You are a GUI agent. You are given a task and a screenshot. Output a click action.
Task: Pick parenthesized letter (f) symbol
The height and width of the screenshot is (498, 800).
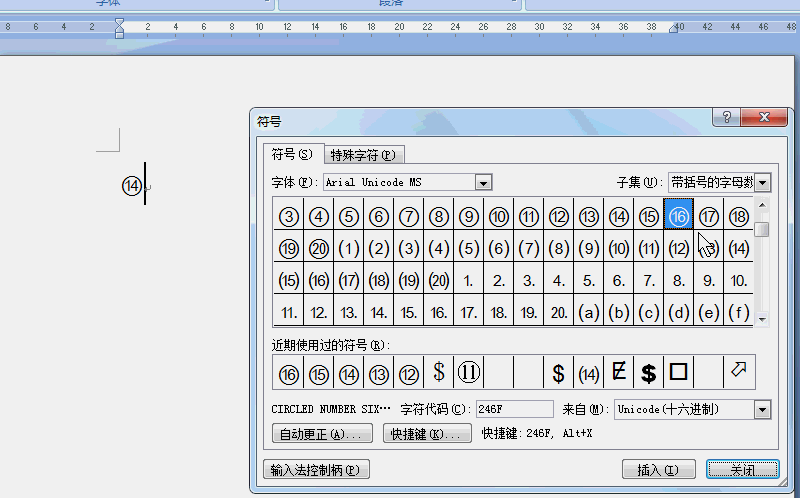point(739,312)
